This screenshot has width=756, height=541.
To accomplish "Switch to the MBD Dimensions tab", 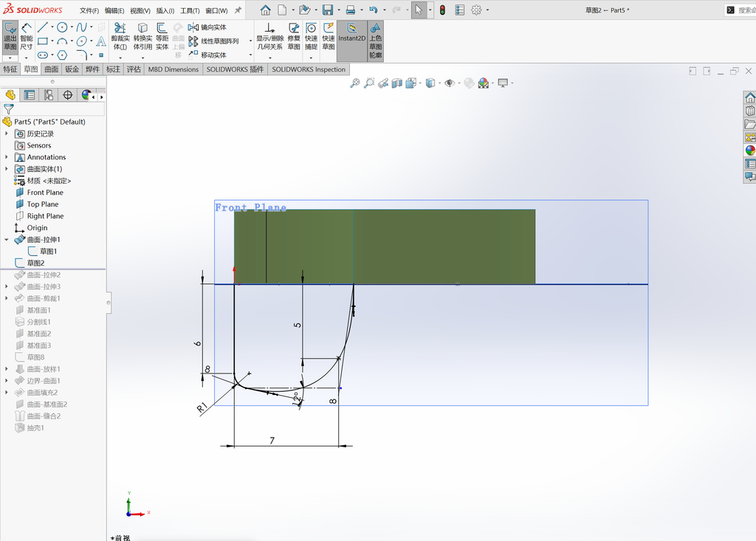I will 173,69.
